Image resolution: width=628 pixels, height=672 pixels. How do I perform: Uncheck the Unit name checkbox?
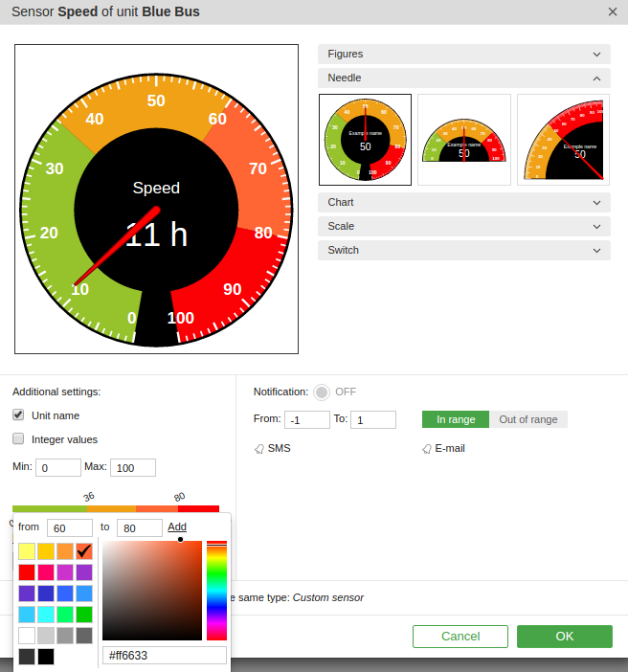point(18,415)
